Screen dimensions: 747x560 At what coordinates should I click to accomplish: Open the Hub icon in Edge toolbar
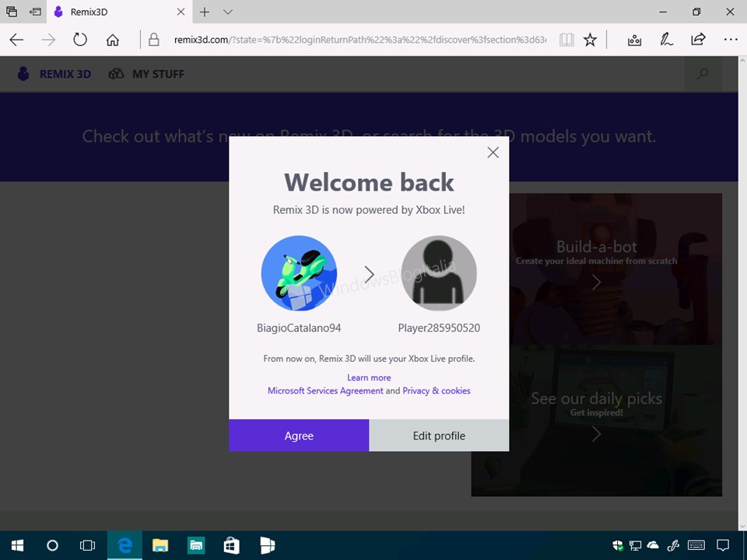tap(634, 40)
